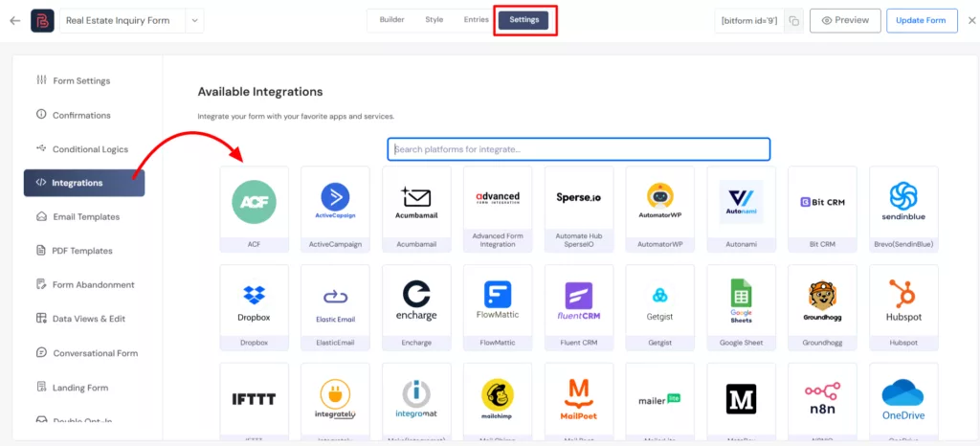Open the FlowMattic integration
980x446 pixels.
tap(498, 307)
